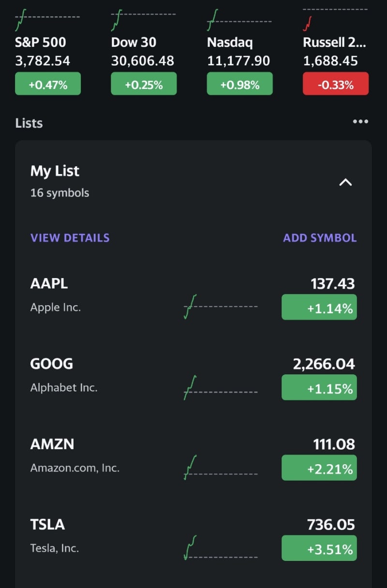Toggle the GOOG +1.15% change badge
The image size is (387, 588).
(x=319, y=388)
